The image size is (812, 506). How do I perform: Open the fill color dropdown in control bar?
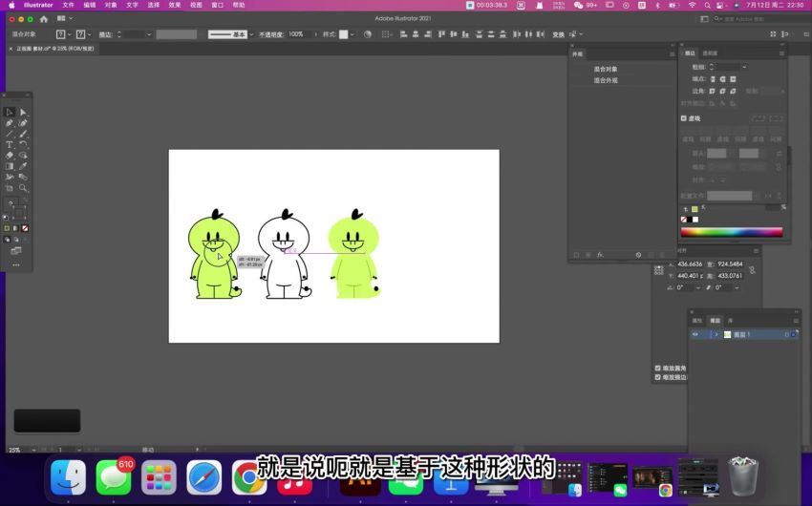click(69, 34)
